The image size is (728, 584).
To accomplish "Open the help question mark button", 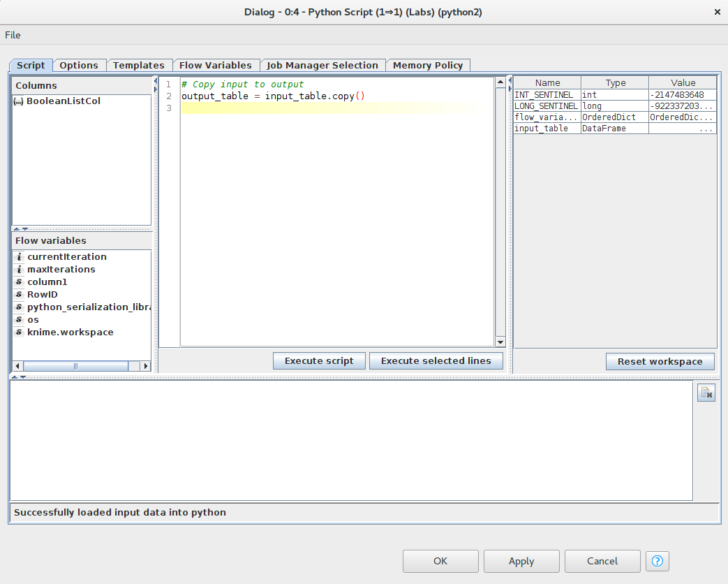I will pos(657,561).
